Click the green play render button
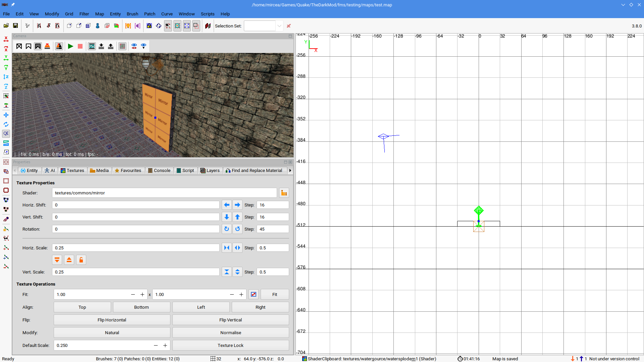This screenshot has width=644, height=362. (x=70, y=46)
